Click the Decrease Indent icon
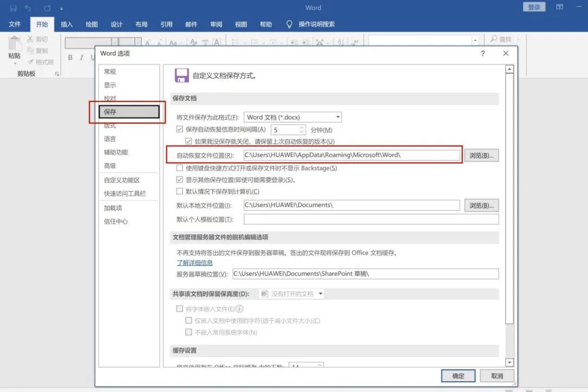 [x=294, y=42]
